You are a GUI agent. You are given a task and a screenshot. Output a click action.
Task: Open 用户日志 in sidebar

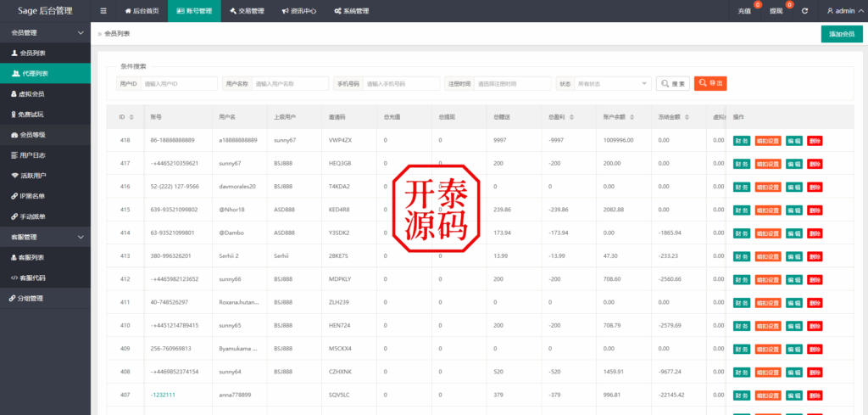[45, 155]
